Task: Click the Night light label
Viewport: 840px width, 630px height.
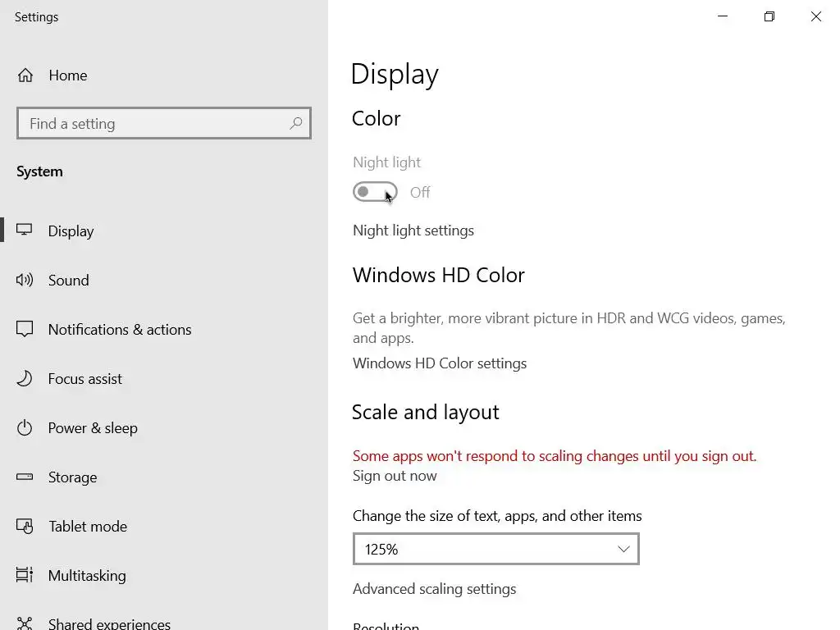Action: 387,162
